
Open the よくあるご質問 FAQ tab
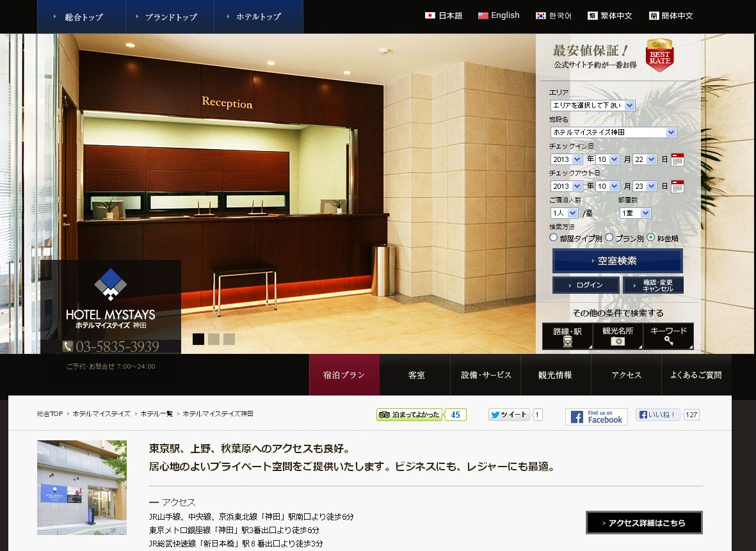pyautogui.click(x=696, y=375)
